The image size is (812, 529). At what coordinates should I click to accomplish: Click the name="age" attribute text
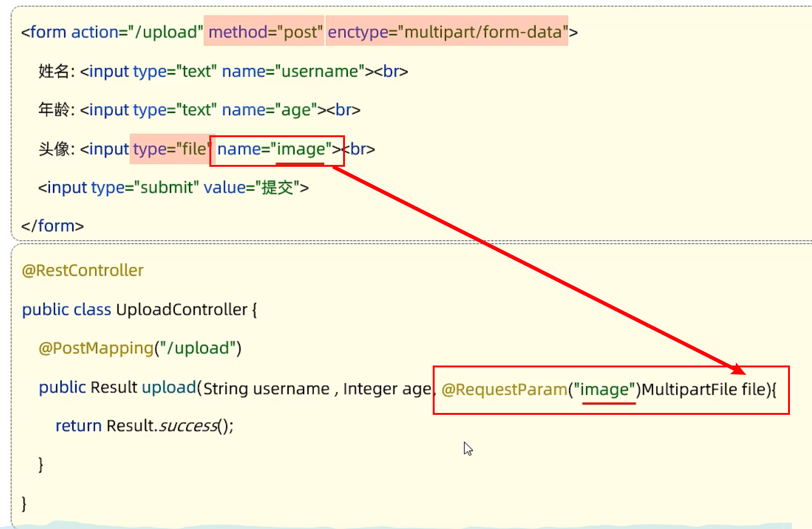tap(269, 110)
